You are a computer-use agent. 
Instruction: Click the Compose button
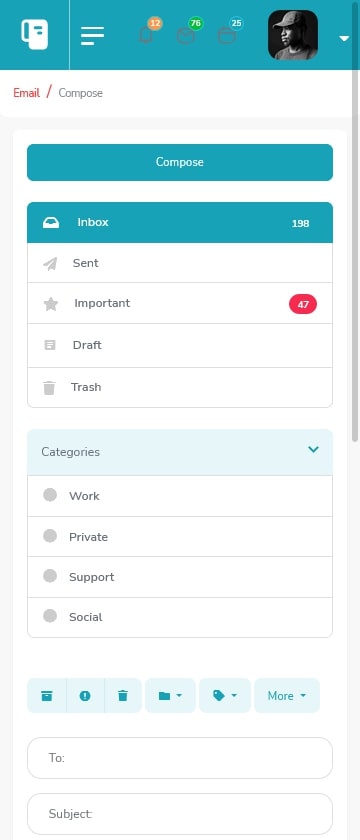click(x=180, y=162)
